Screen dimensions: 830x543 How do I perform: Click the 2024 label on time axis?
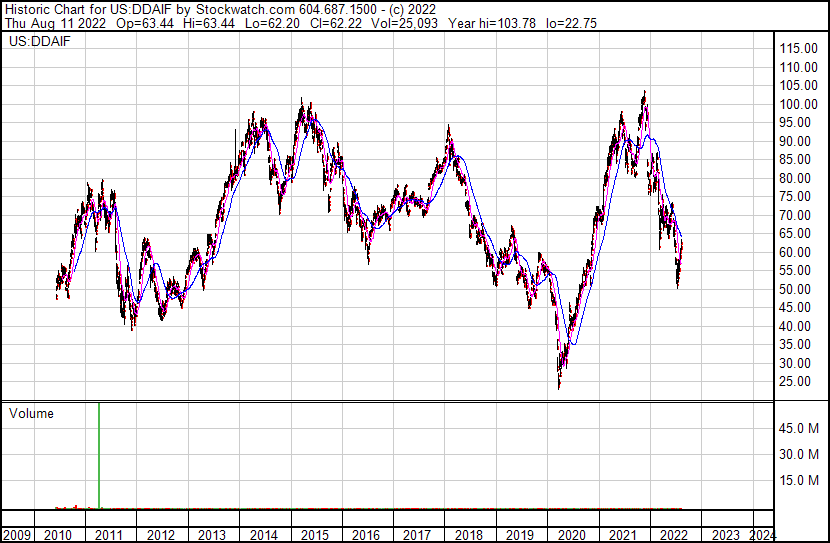click(x=761, y=534)
